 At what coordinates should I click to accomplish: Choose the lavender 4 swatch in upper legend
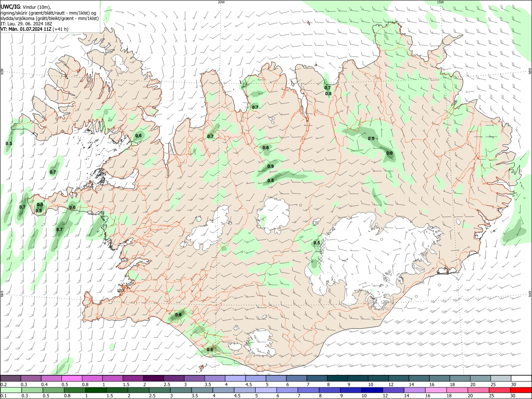pos(235,378)
